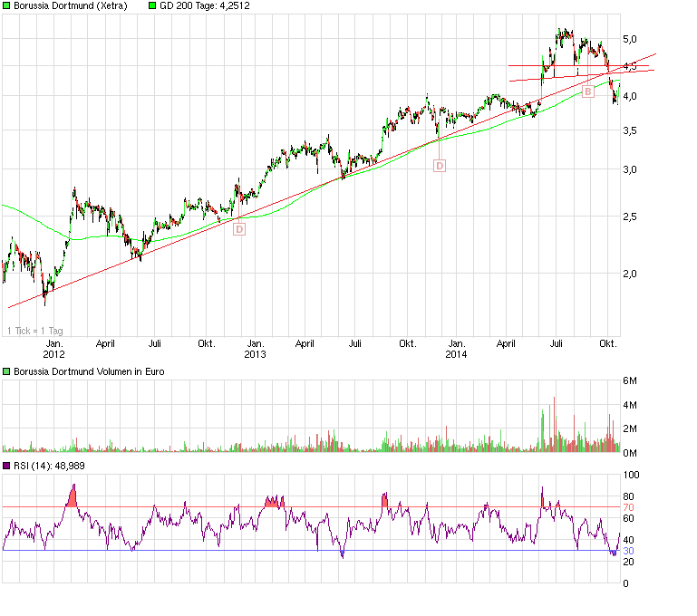Image resolution: width=697 pixels, height=616 pixels.
Task: Click the '1 Tick = 1 Tag' note
Action: pyautogui.click(x=35, y=331)
